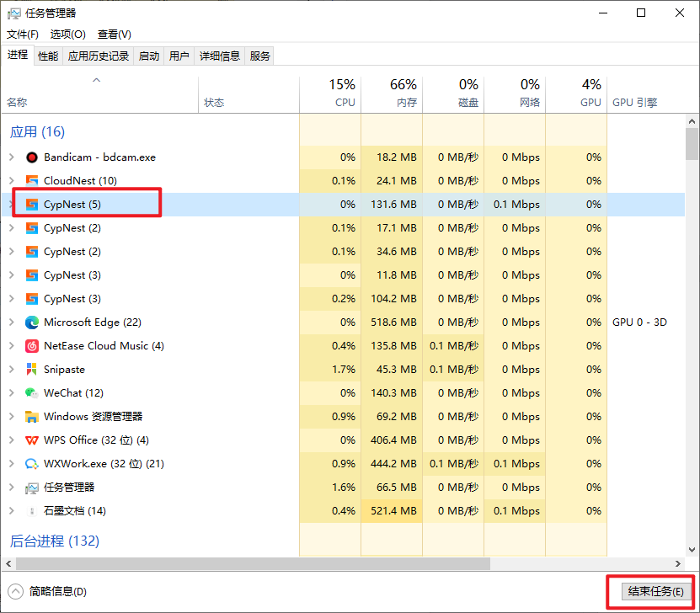This screenshot has height=613, width=700.
Task: Click the Microsoft Edge icon
Action: [x=32, y=322]
